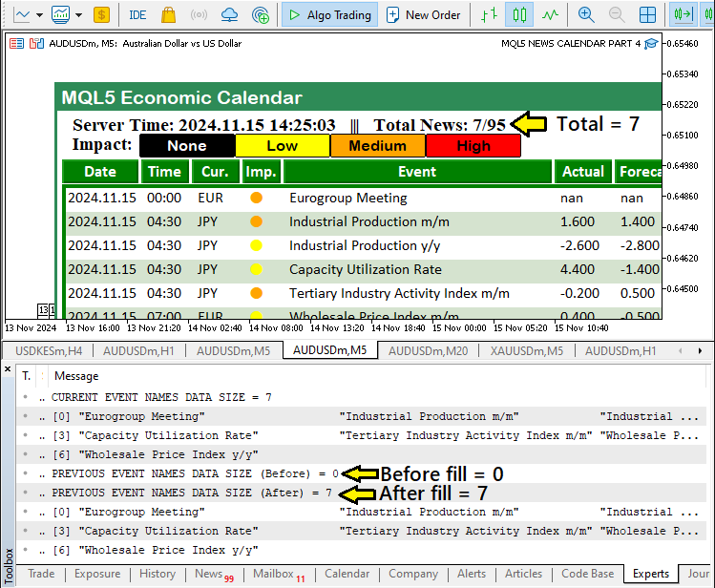
Task: Expand the indicators dropdown arrow
Action: [x=79, y=15]
